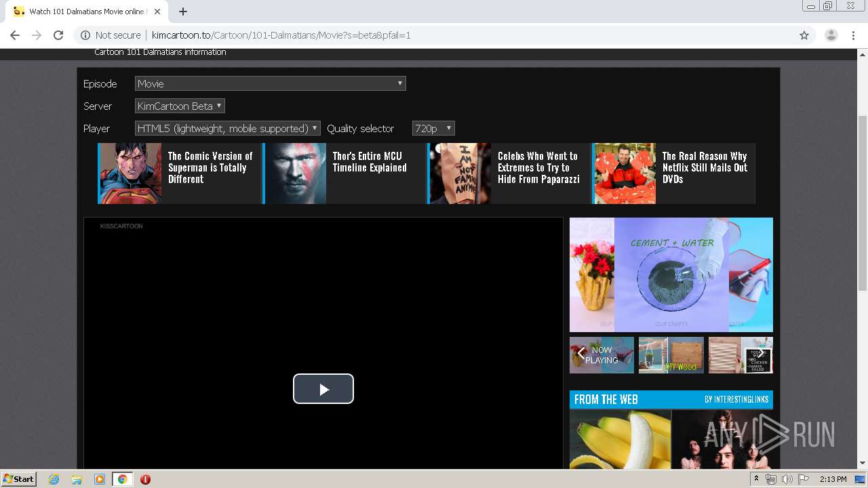Image resolution: width=868 pixels, height=488 pixels.
Task: Select the Now Playing video thumbnail
Action: tap(602, 355)
